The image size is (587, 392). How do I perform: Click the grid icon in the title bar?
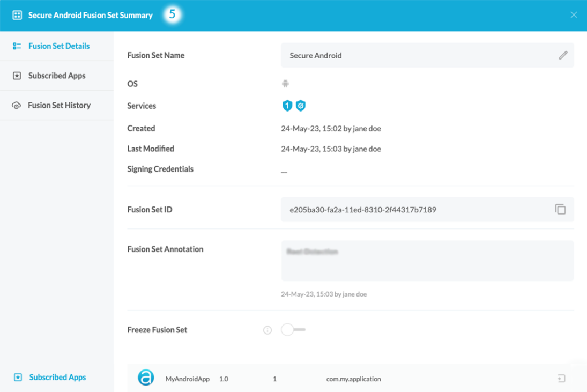17,15
